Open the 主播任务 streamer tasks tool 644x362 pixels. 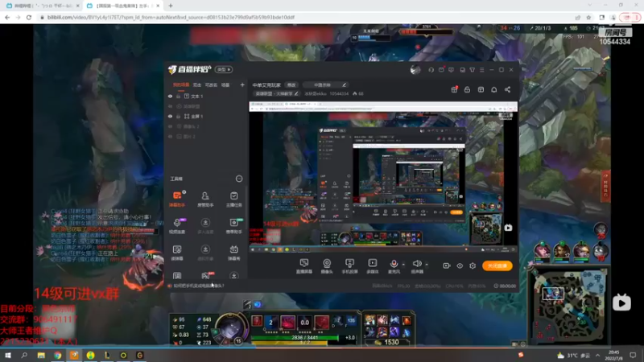pyautogui.click(x=233, y=199)
